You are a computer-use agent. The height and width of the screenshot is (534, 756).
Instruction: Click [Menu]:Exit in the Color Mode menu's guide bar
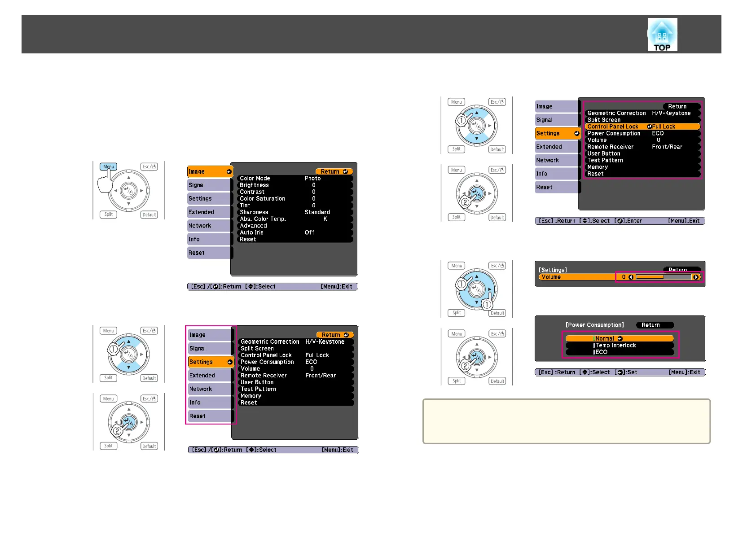(x=336, y=287)
